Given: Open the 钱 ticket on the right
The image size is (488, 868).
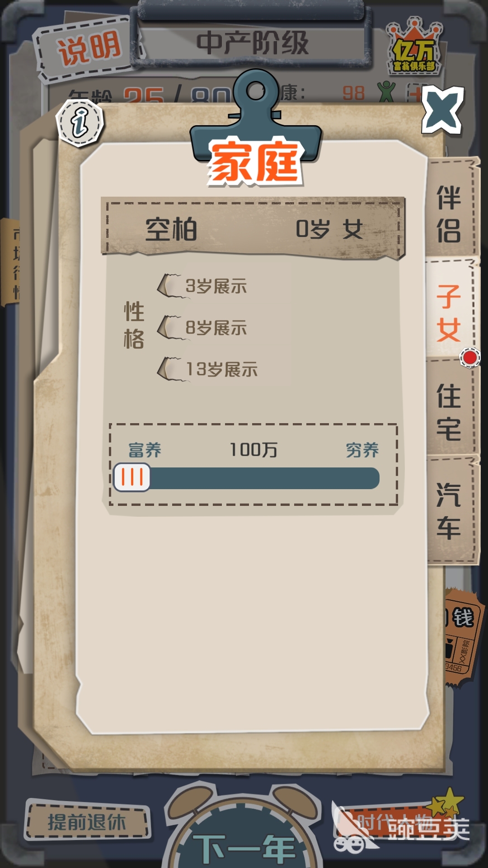Looking at the screenshot, I should 461,637.
